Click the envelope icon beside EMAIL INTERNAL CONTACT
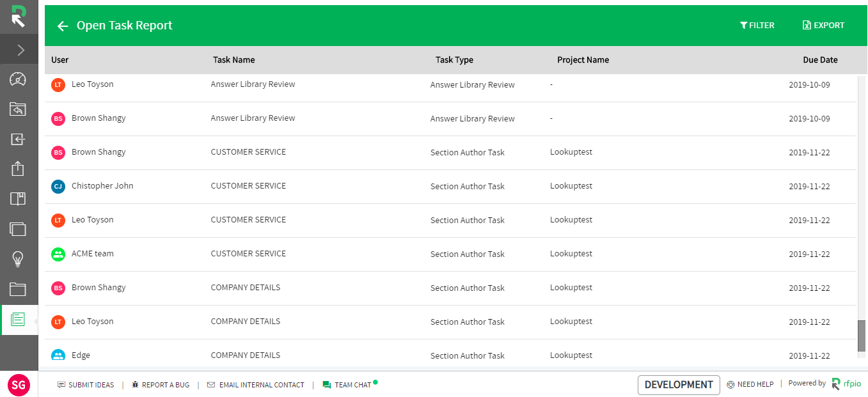The height and width of the screenshot is (397, 868). coord(211,385)
